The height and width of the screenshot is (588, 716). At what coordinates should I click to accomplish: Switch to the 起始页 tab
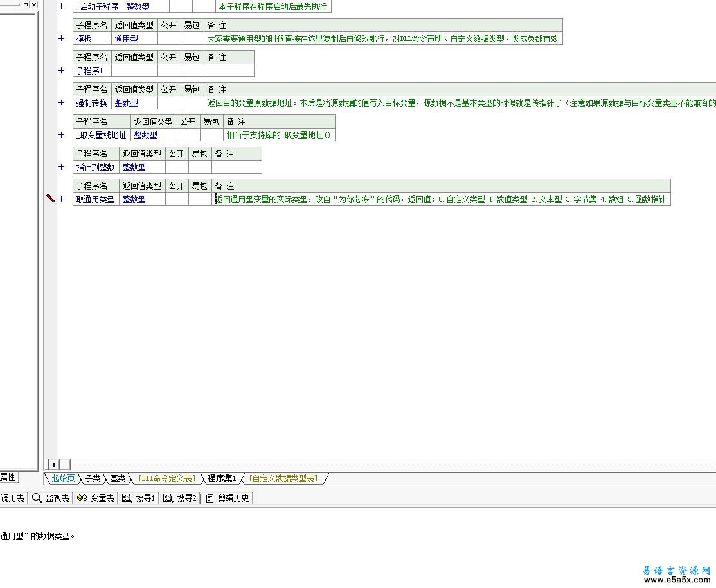point(63,478)
